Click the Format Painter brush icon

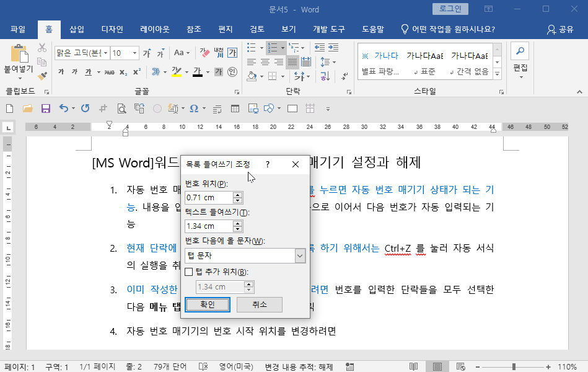tap(42, 76)
